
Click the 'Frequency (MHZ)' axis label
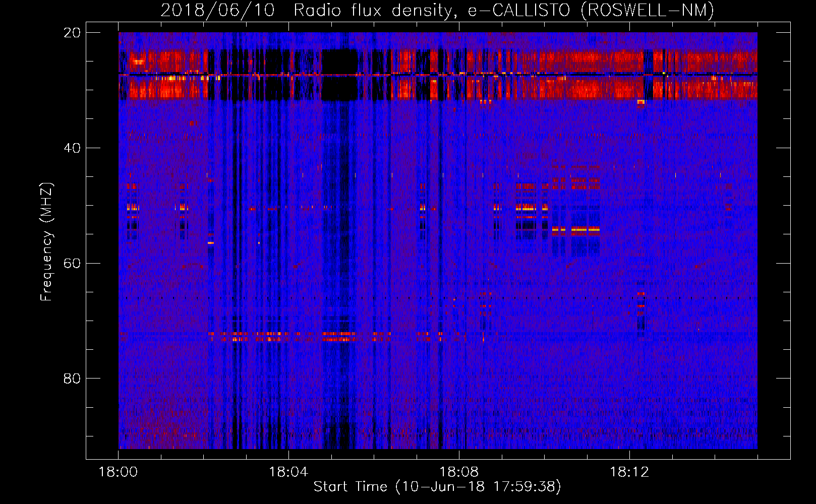click(46, 242)
